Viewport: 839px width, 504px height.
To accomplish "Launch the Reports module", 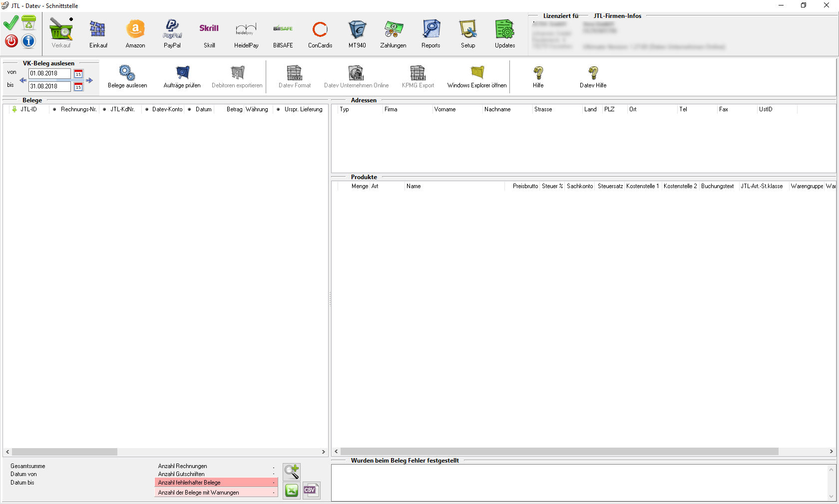I will click(x=430, y=34).
